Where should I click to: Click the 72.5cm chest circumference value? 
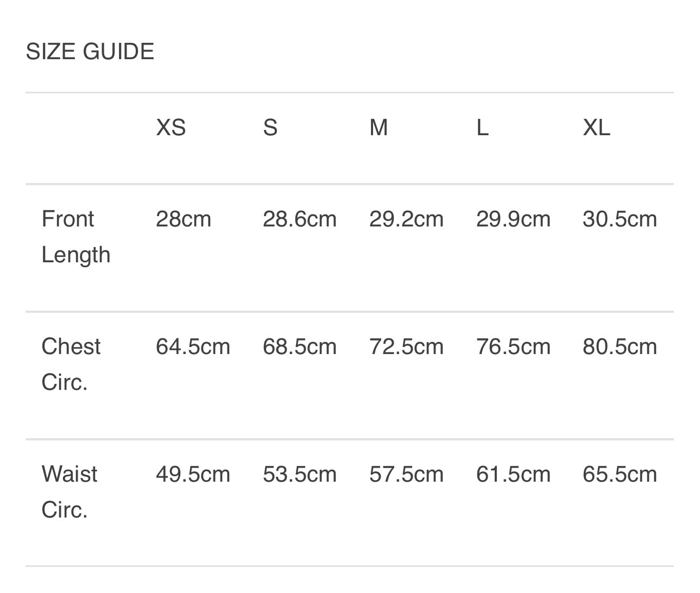(406, 346)
